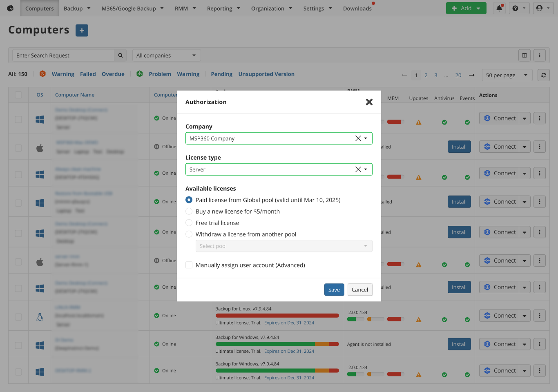Screen dimensions: 558x392
Task: Click the last row Windows backup progress bar
Action: pyautogui.click(x=277, y=371)
